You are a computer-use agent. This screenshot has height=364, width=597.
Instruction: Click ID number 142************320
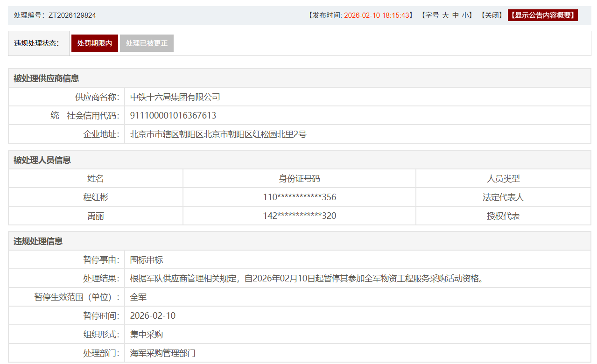(299, 216)
